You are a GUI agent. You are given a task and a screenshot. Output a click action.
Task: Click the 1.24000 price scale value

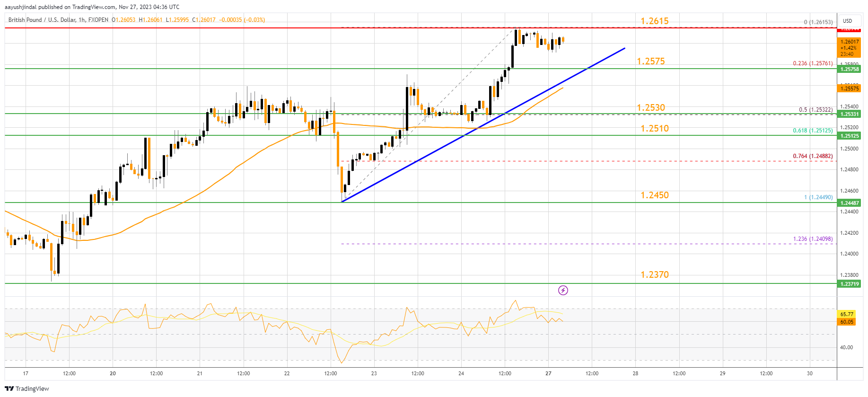[849, 254]
